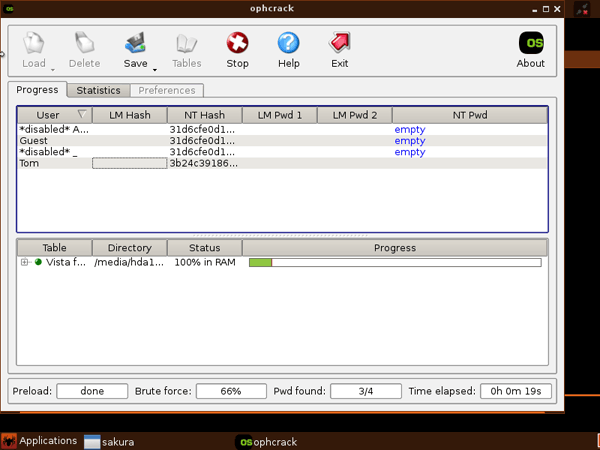Click the Exit icon
The width and height of the screenshot is (600, 450).
coord(340,48)
